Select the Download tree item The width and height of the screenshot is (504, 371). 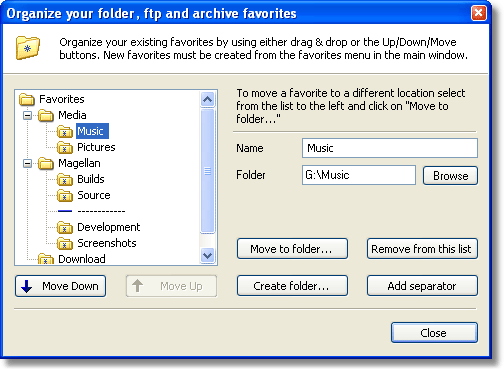pyautogui.click(x=82, y=259)
